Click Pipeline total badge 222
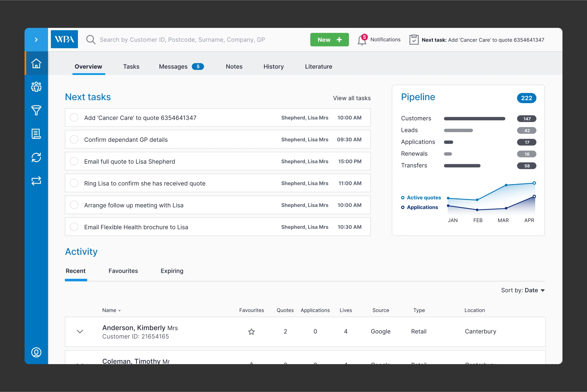 click(526, 98)
